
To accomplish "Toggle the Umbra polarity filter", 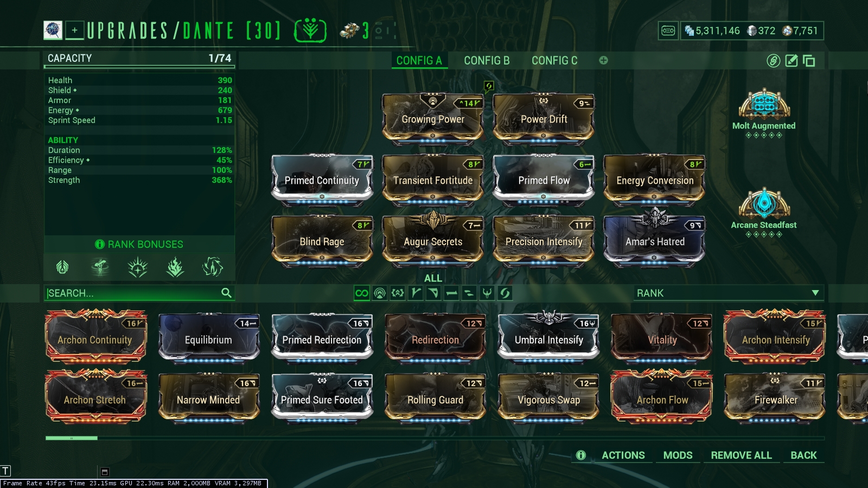I will click(487, 293).
